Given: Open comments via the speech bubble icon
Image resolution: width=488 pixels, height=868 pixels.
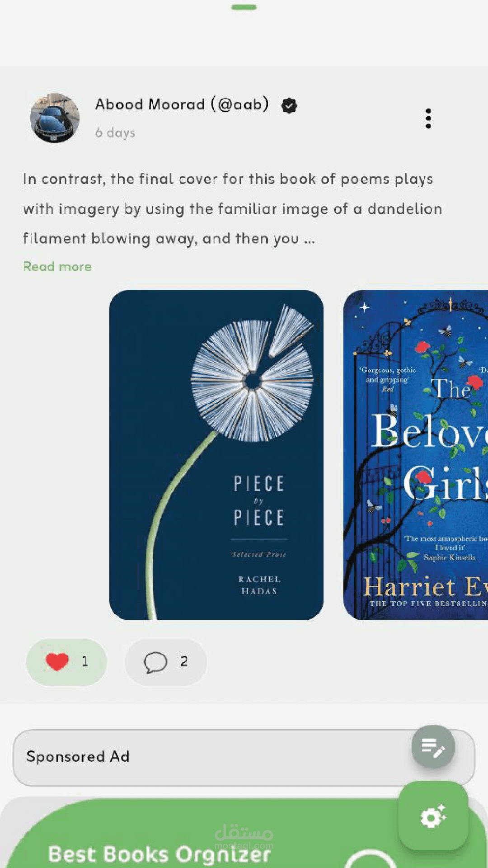Looking at the screenshot, I should point(155,663).
